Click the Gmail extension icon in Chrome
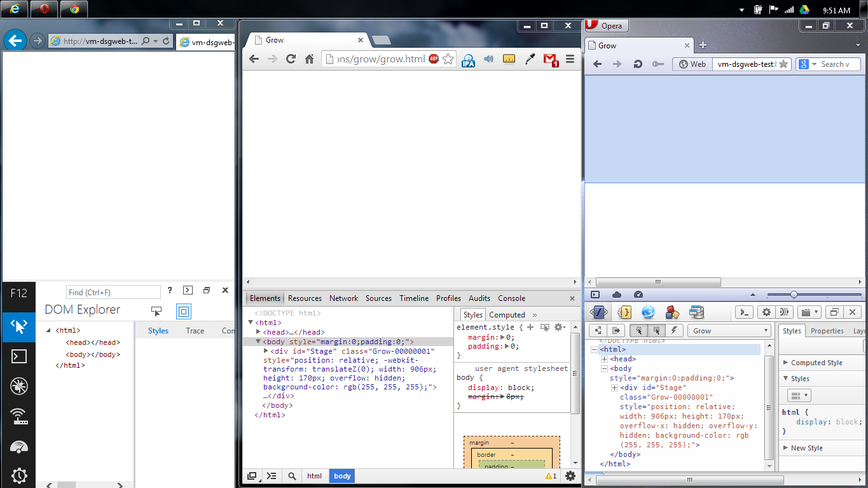The height and width of the screenshot is (488, 868). click(551, 59)
